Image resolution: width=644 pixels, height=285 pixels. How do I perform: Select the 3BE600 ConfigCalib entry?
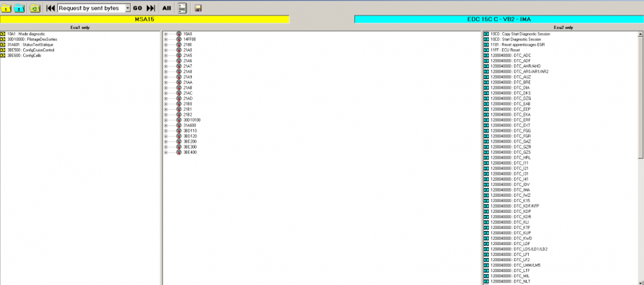pyautogui.click(x=24, y=55)
